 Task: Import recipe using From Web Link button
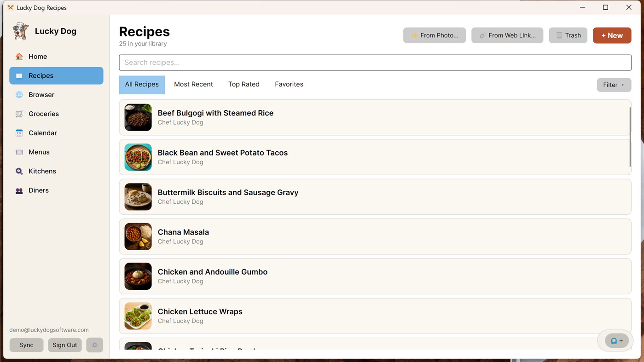click(507, 35)
